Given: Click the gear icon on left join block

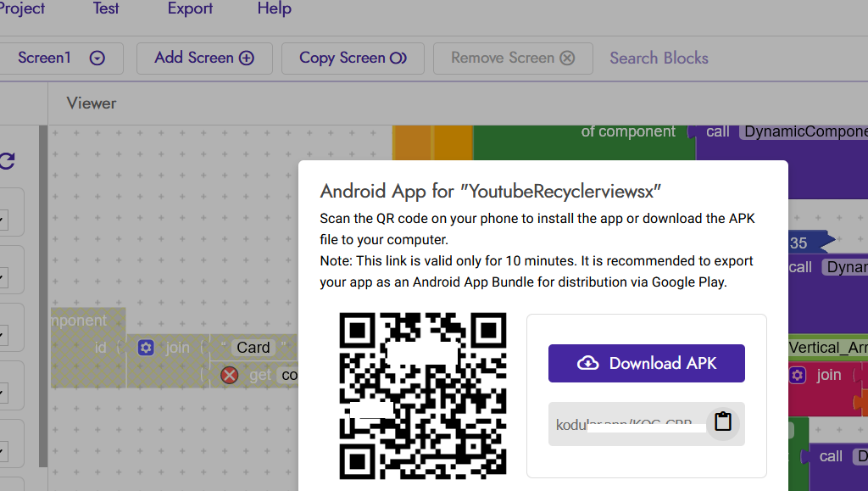Looking at the screenshot, I should (x=146, y=348).
